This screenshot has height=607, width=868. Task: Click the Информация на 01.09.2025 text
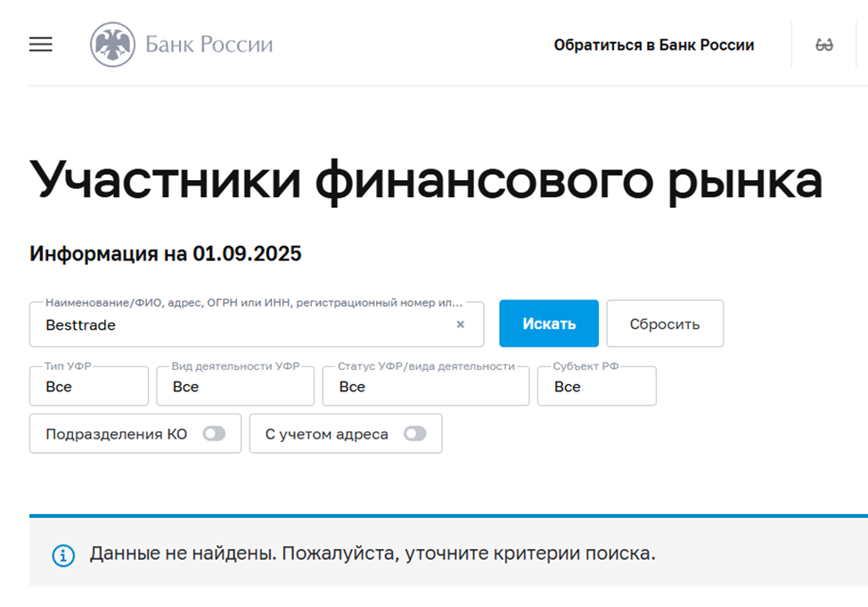[x=166, y=254]
